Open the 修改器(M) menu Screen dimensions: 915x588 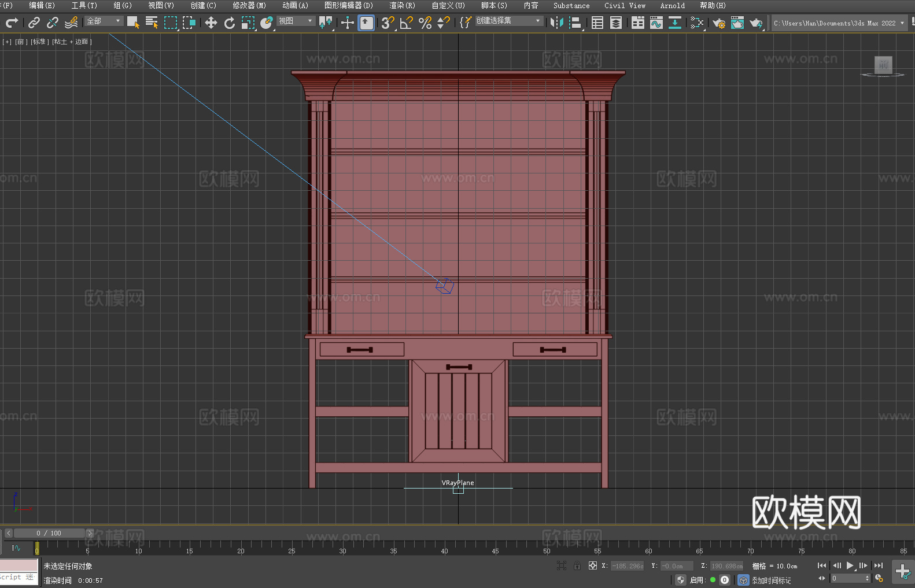pos(249,5)
